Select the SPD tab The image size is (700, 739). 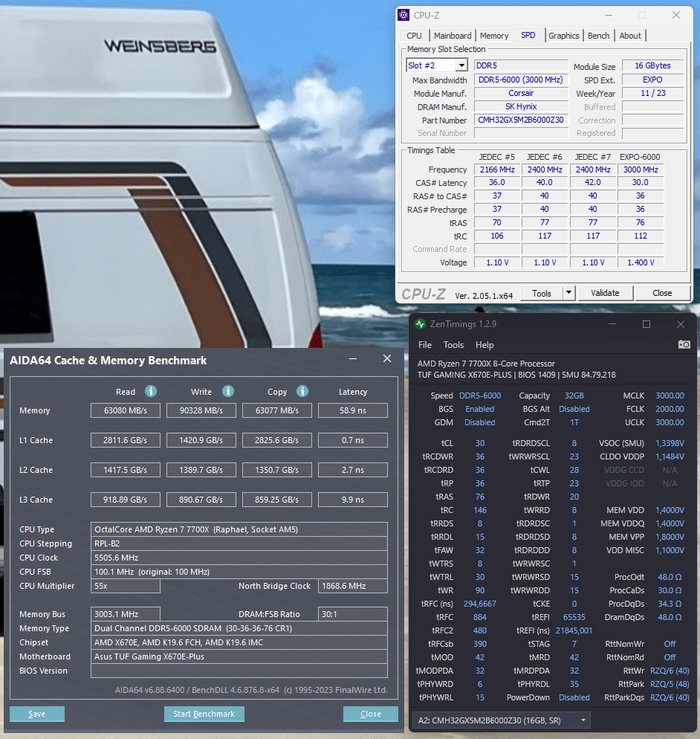(x=528, y=35)
